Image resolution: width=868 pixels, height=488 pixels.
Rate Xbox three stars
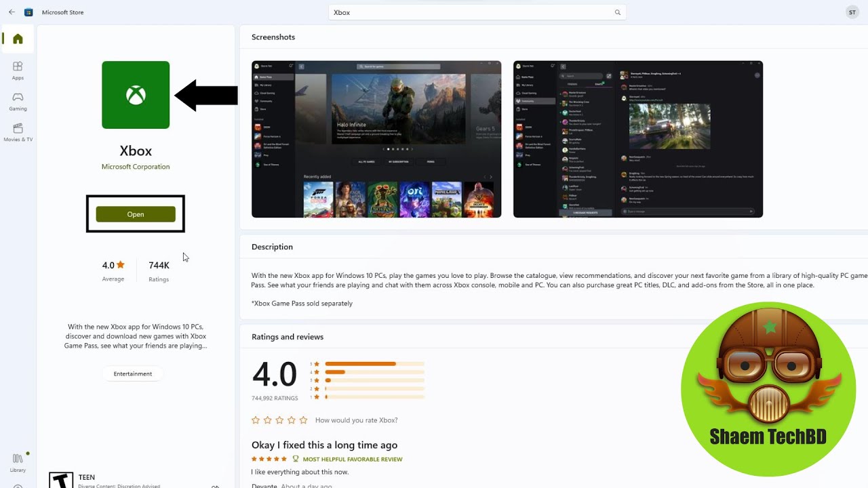pos(279,420)
